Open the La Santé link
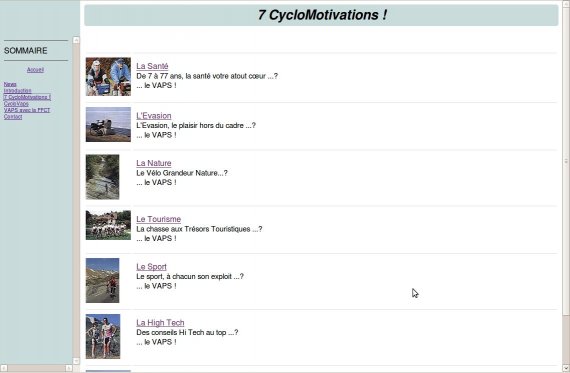 coord(152,66)
